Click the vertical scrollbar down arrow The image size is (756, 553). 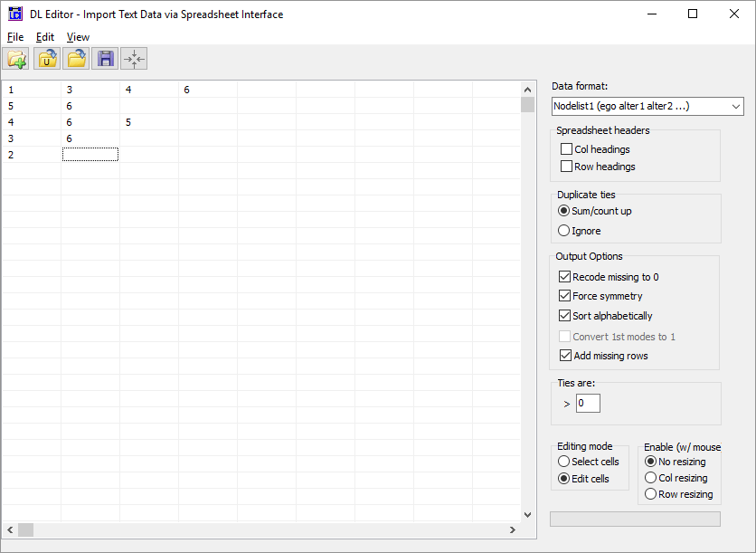click(x=528, y=514)
